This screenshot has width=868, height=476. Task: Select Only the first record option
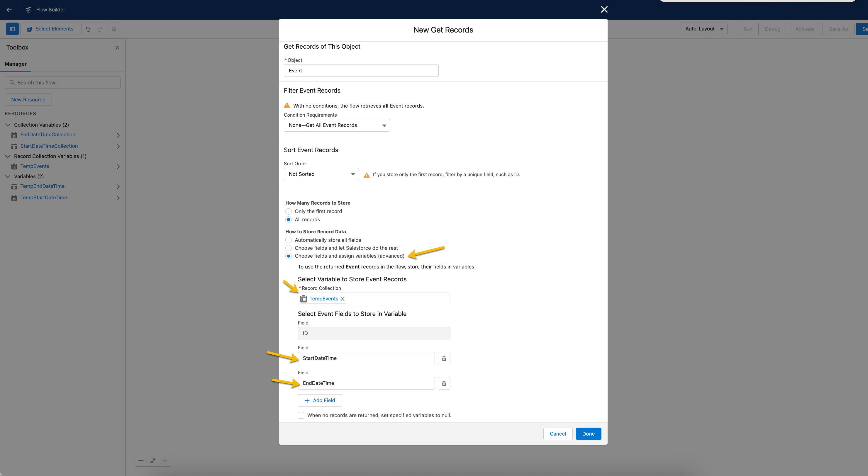coord(289,212)
